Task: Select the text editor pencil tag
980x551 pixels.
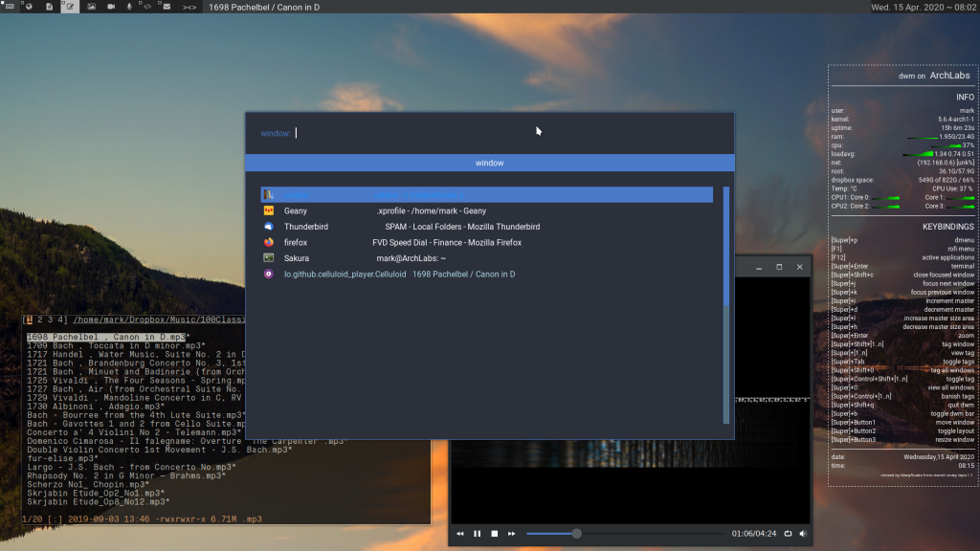Action: pos(70,7)
